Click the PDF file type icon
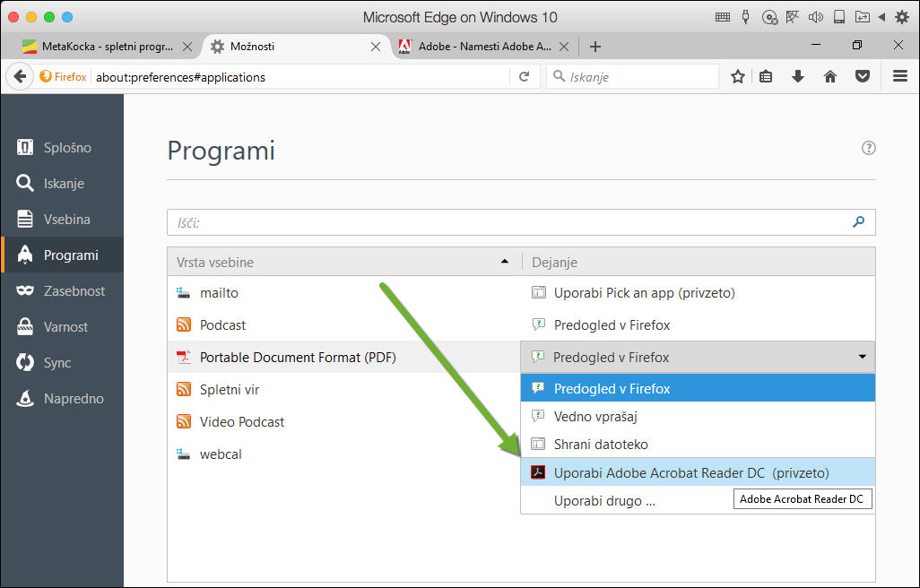This screenshot has width=920, height=588. [184, 357]
